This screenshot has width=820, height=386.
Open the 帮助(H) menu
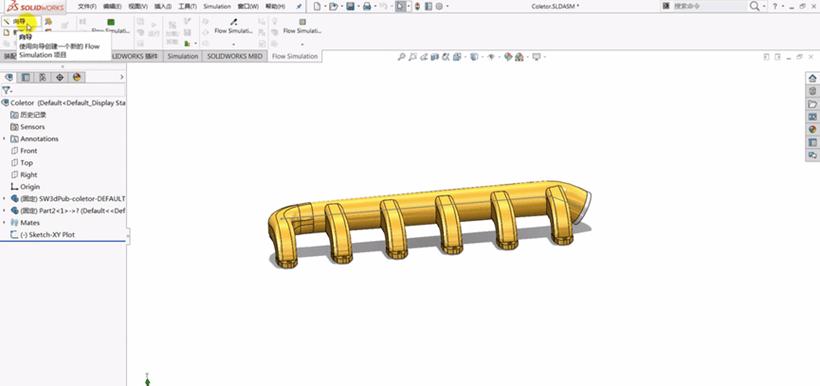(275, 6)
